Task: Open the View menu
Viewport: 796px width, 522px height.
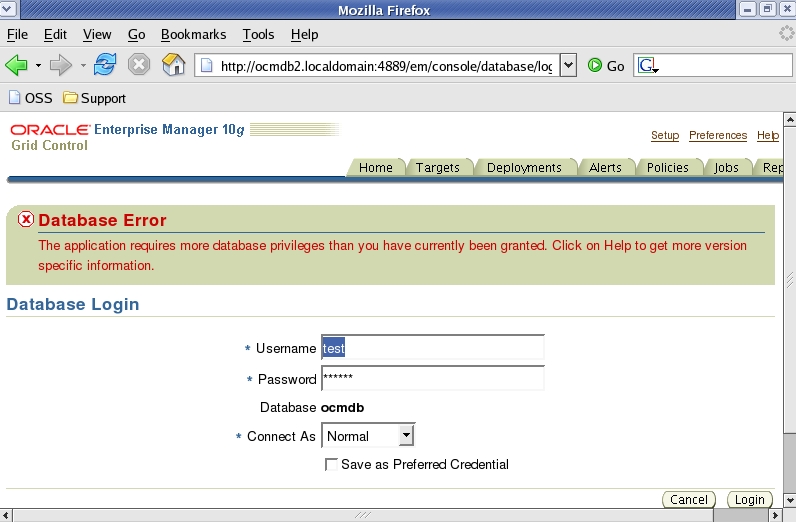Action: (x=97, y=35)
